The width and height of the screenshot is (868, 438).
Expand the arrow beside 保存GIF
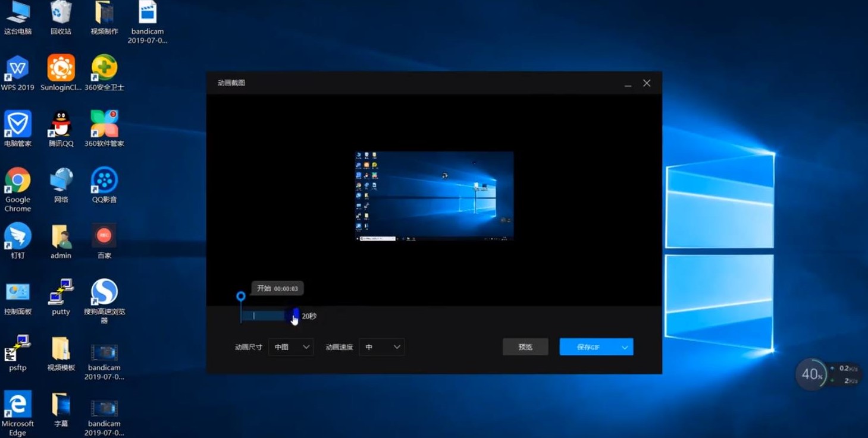624,347
